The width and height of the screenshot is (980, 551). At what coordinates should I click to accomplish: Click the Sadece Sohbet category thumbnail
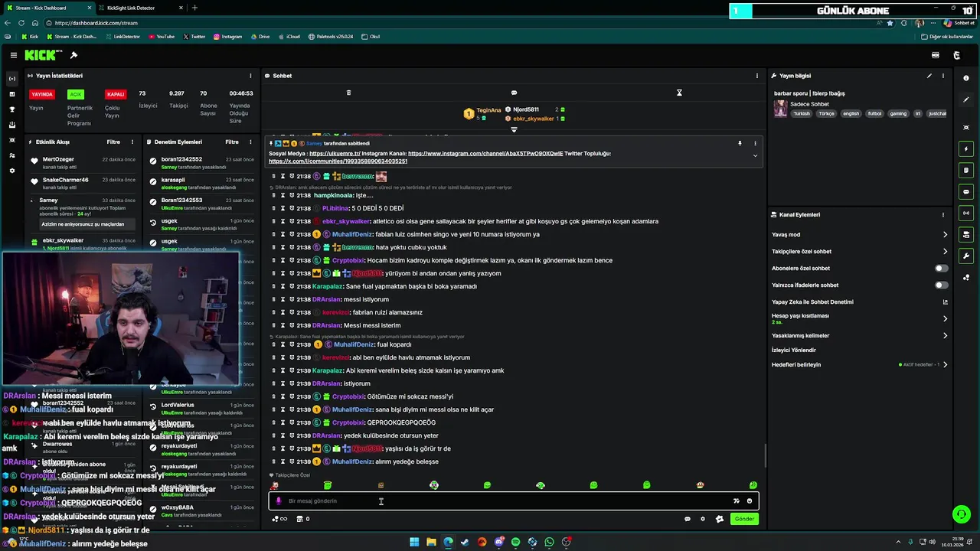(x=780, y=108)
